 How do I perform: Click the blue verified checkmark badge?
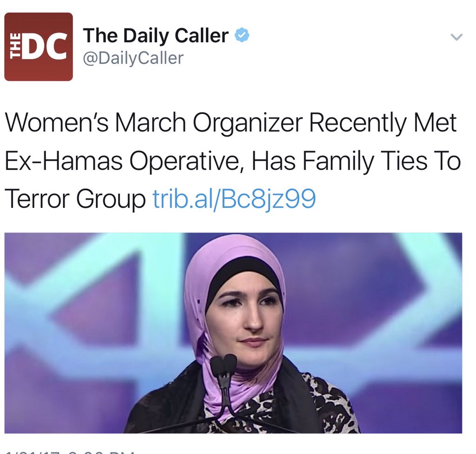click(242, 35)
